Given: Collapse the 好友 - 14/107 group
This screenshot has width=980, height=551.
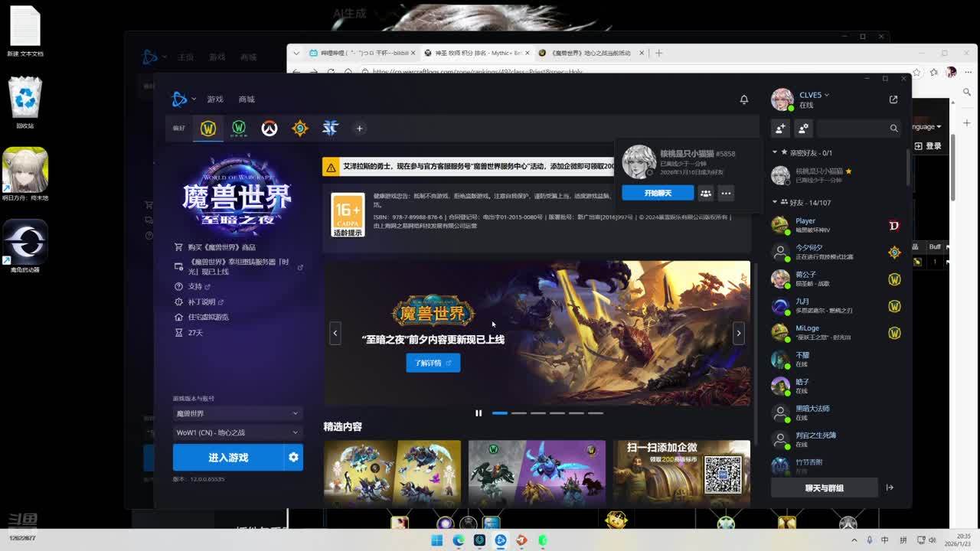Looking at the screenshot, I should coord(775,202).
